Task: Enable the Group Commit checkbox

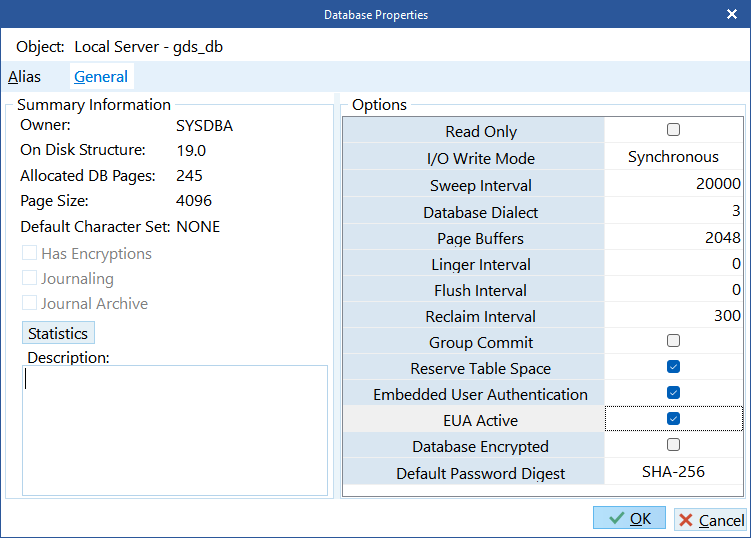Action: tap(673, 341)
